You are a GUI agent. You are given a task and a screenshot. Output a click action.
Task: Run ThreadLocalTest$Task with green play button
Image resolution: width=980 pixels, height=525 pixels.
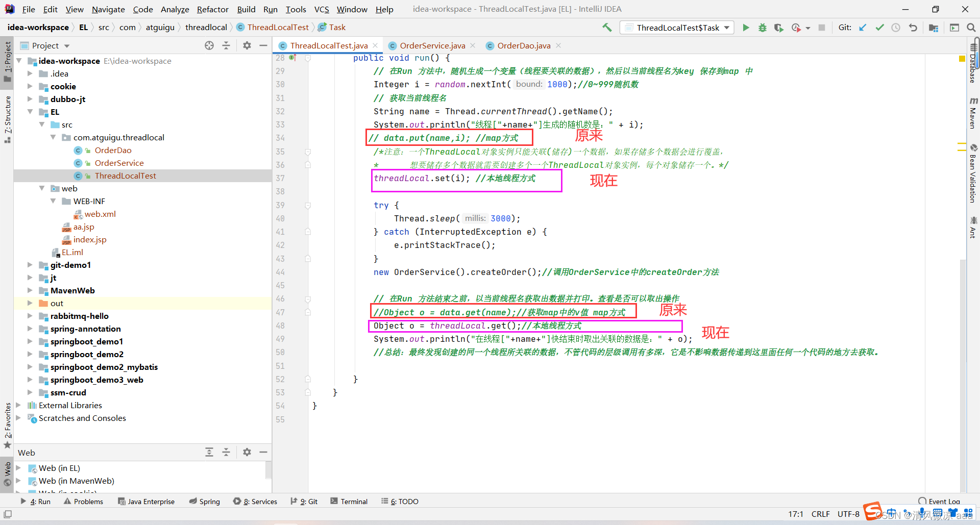coord(746,28)
